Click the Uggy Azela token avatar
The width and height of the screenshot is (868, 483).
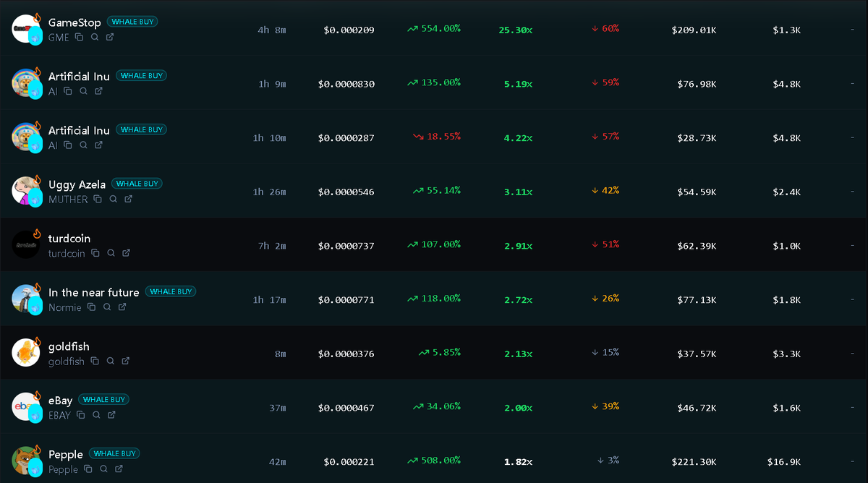point(26,190)
